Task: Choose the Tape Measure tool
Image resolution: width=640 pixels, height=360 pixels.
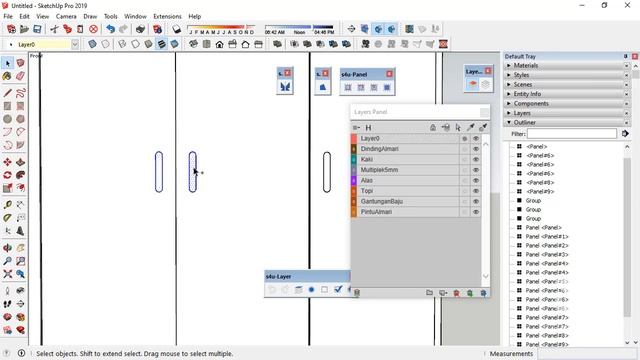Action: (x=7, y=205)
